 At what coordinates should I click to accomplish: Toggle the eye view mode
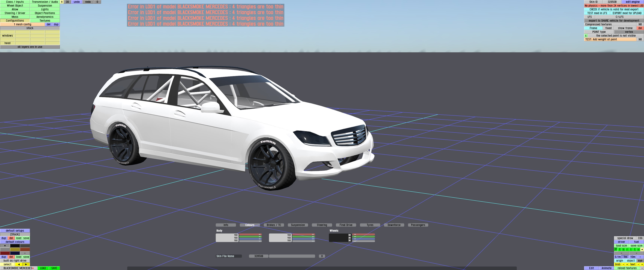point(640,260)
